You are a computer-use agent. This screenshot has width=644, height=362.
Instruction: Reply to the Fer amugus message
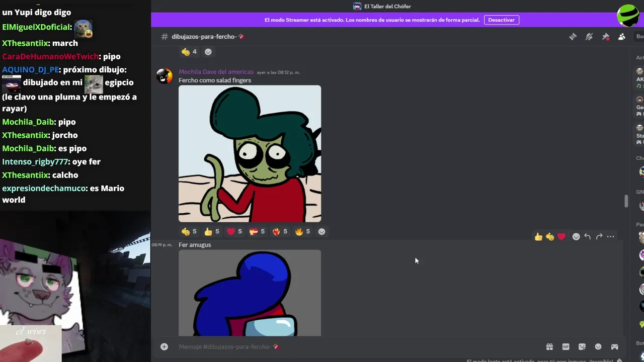coord(587,237)
